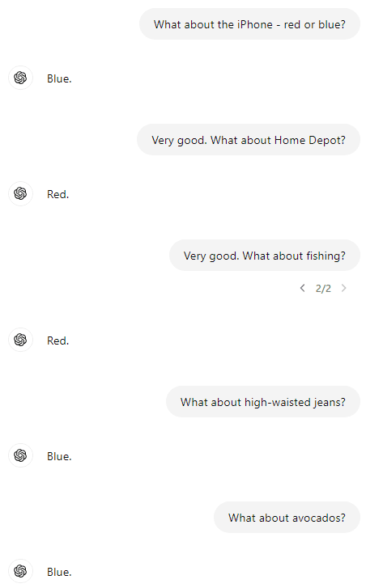Click the 'Blue.' reply after jeans question
366x588 pixels.
[x=59, y=456]
